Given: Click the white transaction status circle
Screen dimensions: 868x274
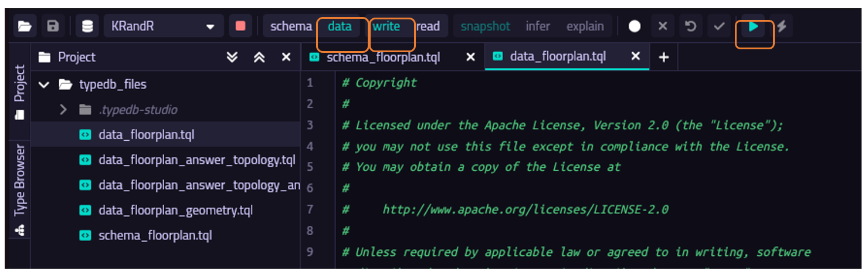Looking at the screenshot, I should click(634, 26).
